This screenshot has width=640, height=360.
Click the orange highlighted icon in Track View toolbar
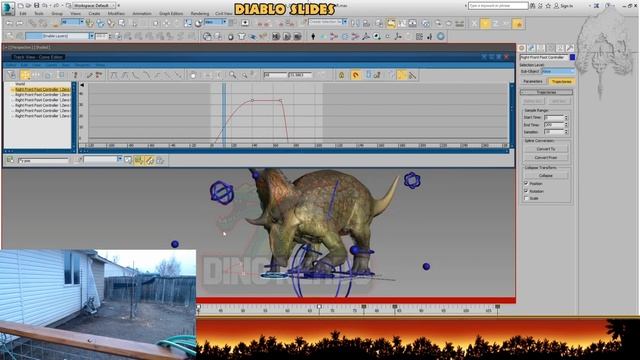(x=356, y=75)
